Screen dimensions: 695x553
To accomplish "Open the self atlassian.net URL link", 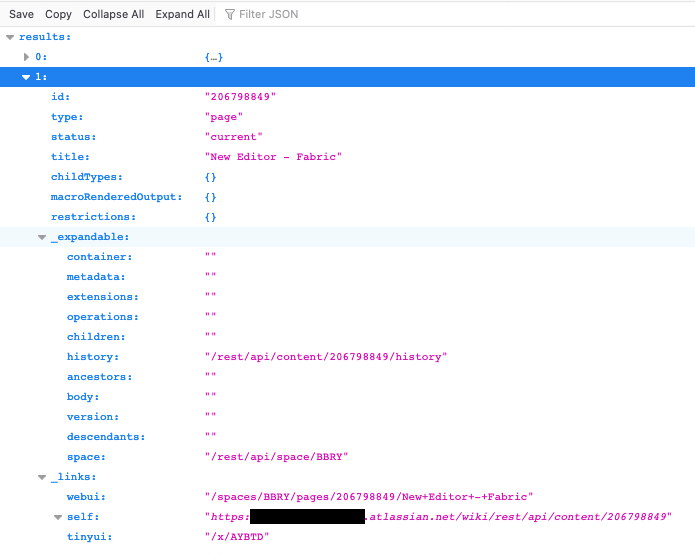I will click(x=438, y=517).
